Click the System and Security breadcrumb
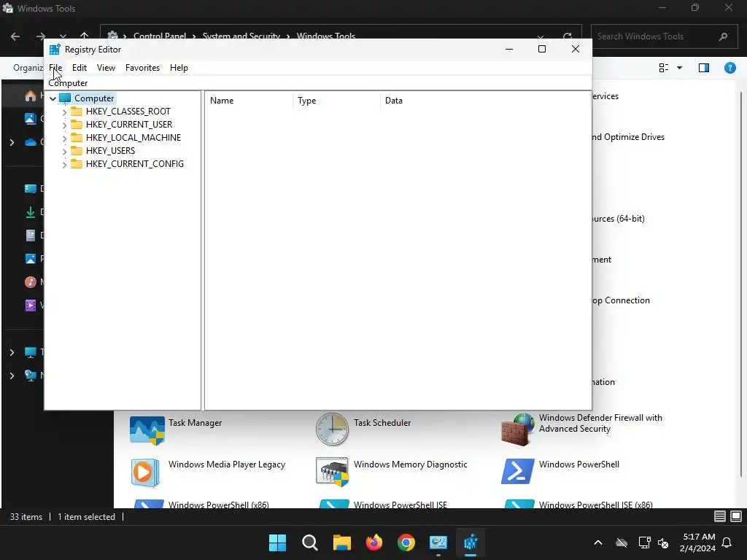The height and width of the screenshot is (560, 747). (x=241, y=36)
